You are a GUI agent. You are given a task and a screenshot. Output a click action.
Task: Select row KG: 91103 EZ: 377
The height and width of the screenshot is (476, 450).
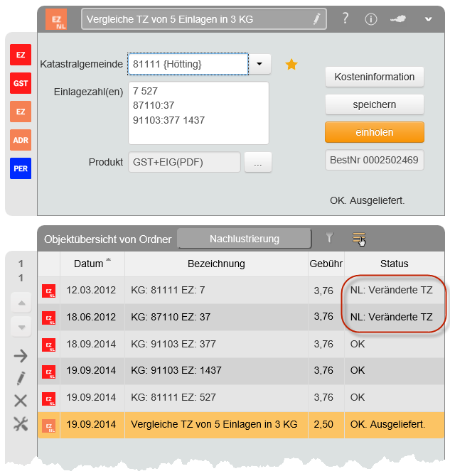coord(241,345)
